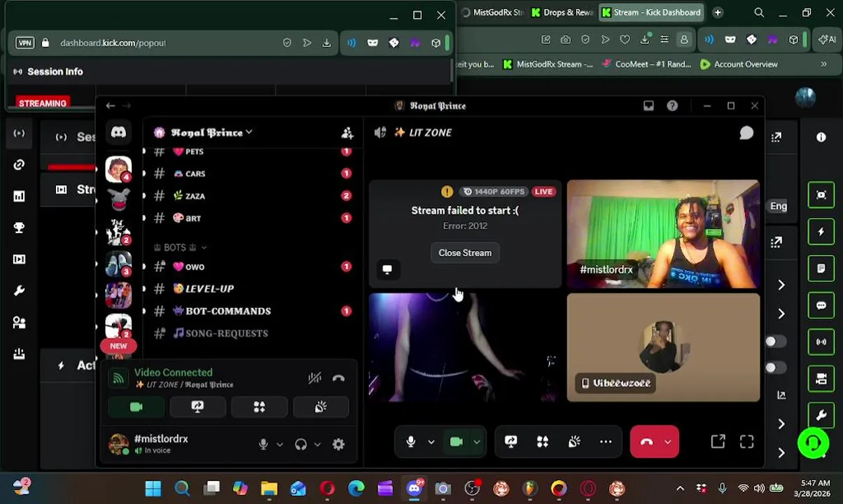
Task: Expand browser bookmarks overflow chevron
Action: (823, 64)
